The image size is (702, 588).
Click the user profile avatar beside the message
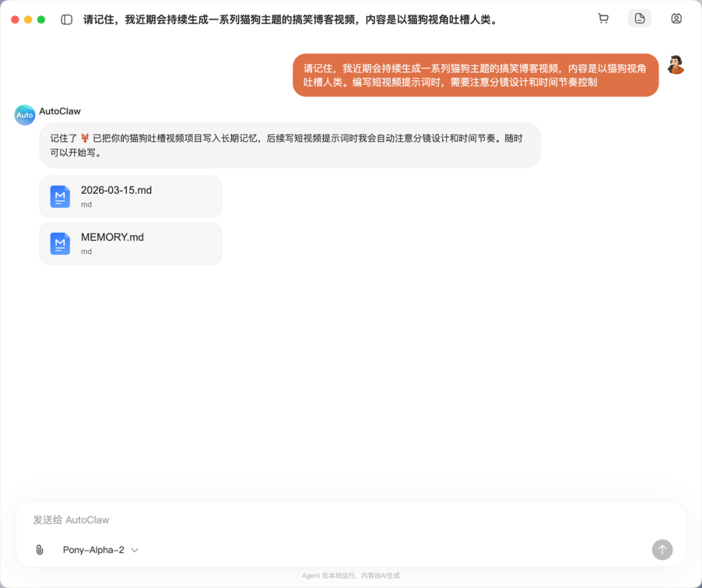pos(677,64)
